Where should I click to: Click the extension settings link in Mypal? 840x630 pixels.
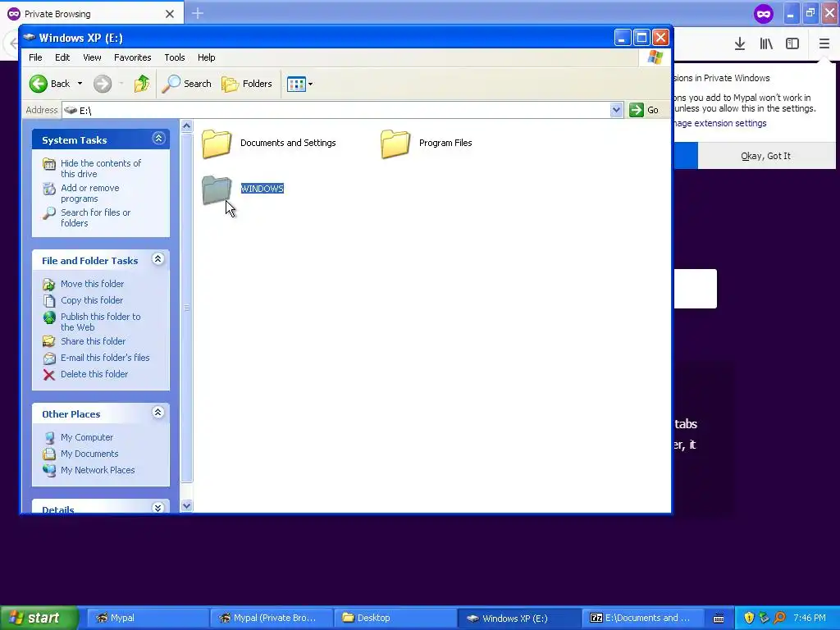[720, 123]
